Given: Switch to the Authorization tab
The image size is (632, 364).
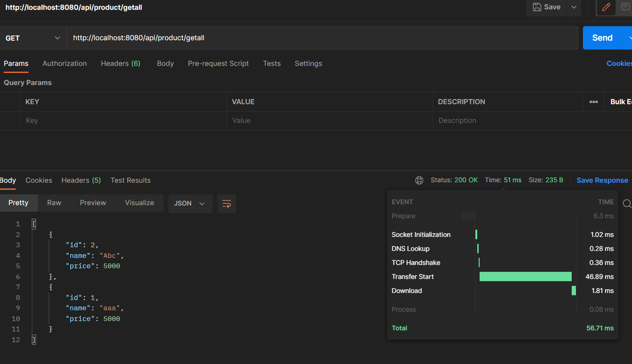Looking at the screenshot, I should (65, 64).
